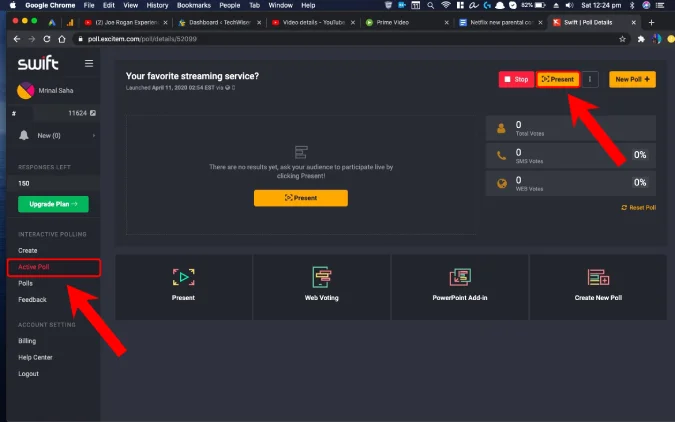This screenshot has height=422, width=675.
Task: Open the History menu in the menu bar
Action: coord(157,5)
